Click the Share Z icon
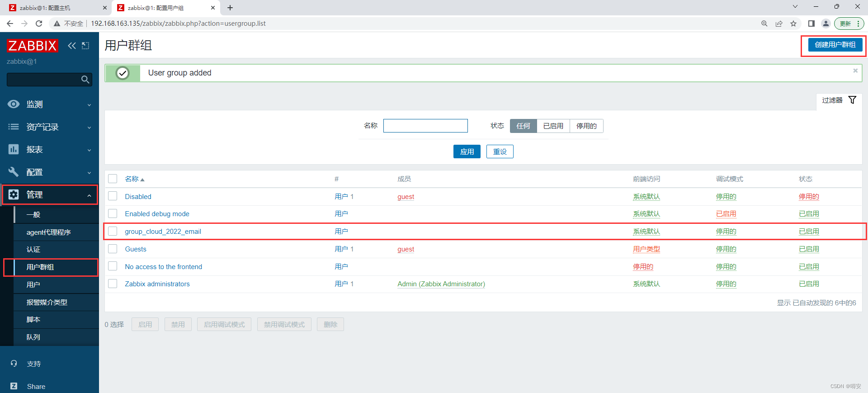Image resolution: width=868 pixels, height=393 pixels. (x=14, y=386)
